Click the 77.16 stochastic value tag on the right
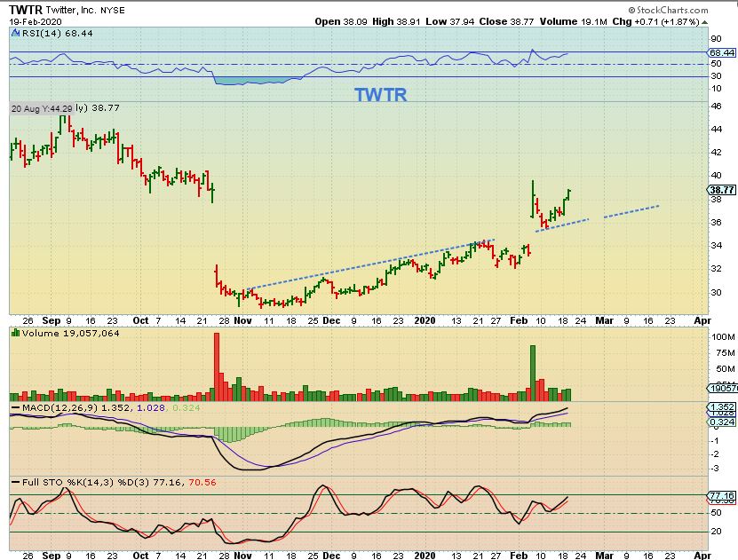Image resolution: width=738 pixels, height=560 pixels. pos(722,495)
